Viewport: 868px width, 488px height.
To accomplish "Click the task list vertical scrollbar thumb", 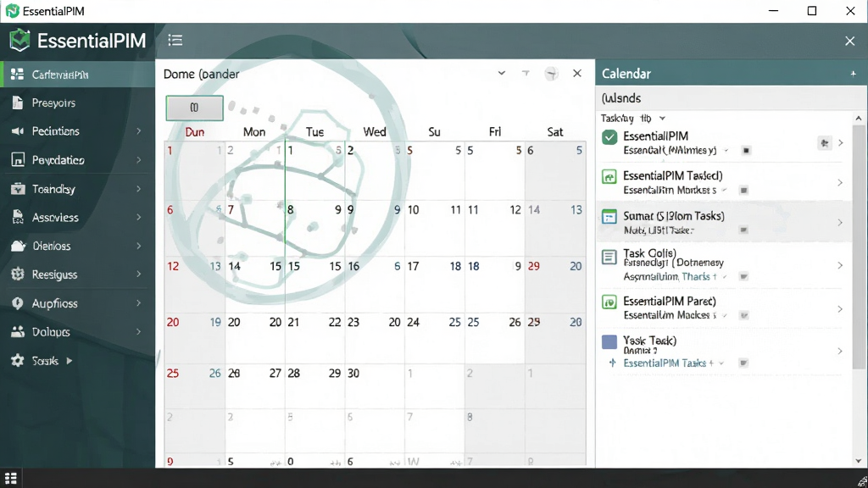I will coord(858,247).
